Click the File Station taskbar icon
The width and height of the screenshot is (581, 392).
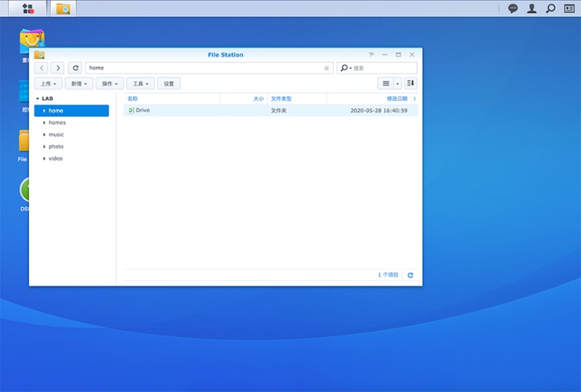point(63,9)
